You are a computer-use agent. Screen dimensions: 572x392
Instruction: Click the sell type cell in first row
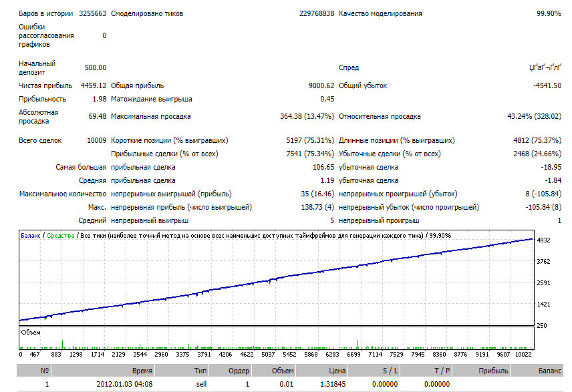tap(201, 384)
